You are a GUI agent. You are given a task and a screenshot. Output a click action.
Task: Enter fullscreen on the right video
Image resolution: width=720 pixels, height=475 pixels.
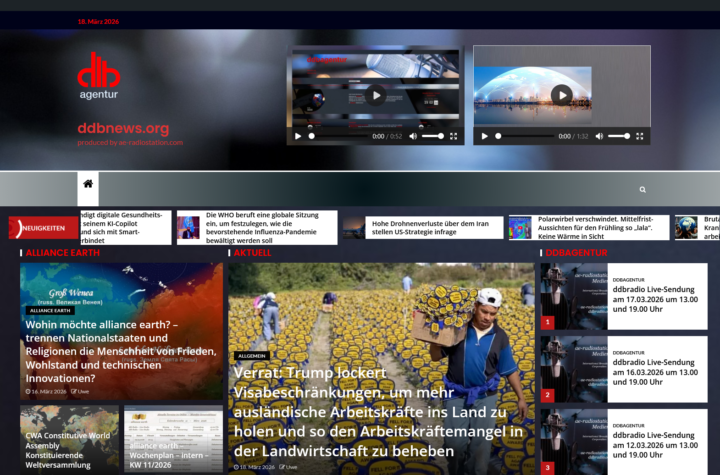coord(640,136)
